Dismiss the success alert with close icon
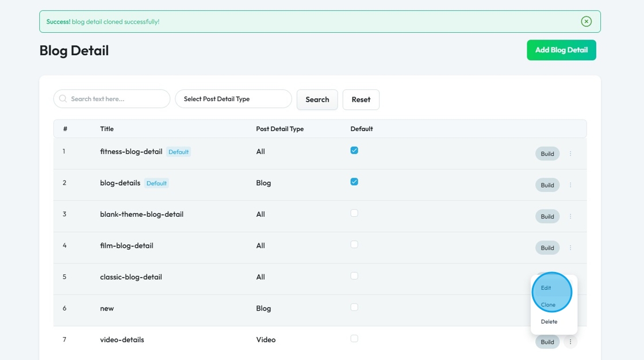 click(x=586, y=21)
